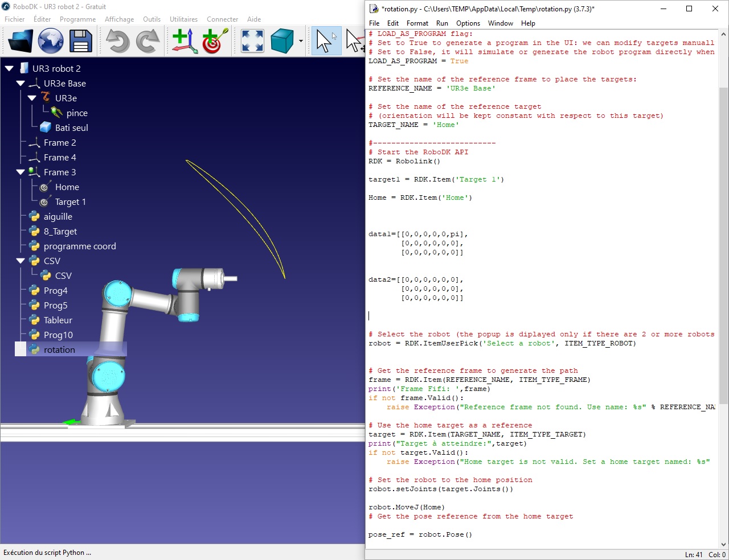Collapse the UR3 robot 2 station tree
This screenshot has height=560, width=729.
[x=9, y=69]
